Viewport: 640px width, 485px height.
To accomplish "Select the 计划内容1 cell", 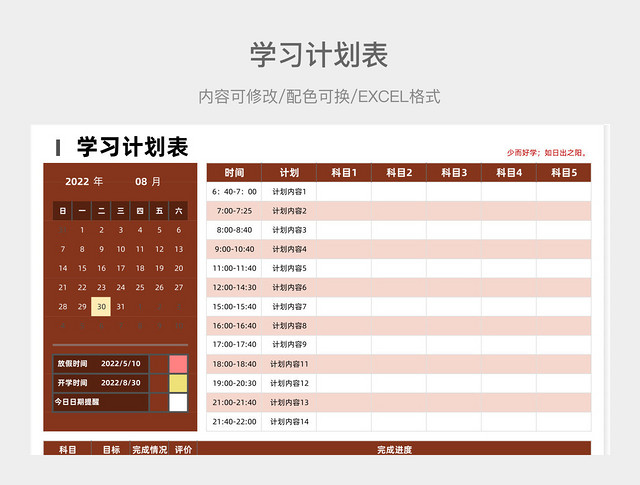I will click(289, 192).
